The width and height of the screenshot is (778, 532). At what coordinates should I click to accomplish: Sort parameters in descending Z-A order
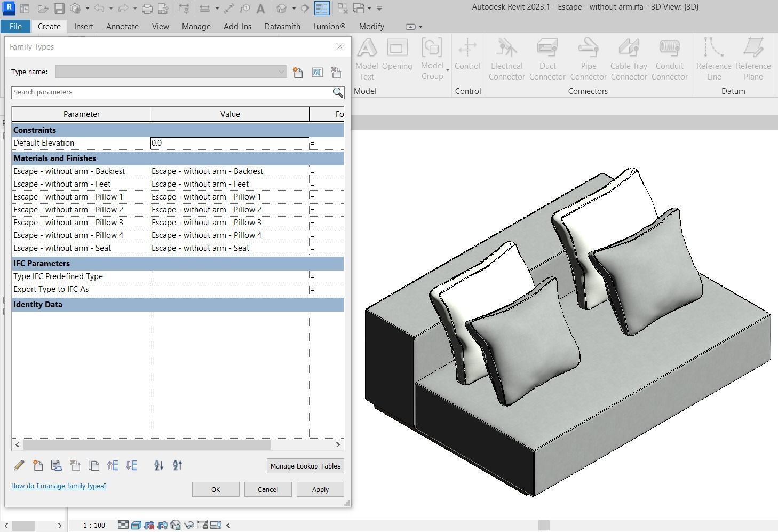click(178, 465)
